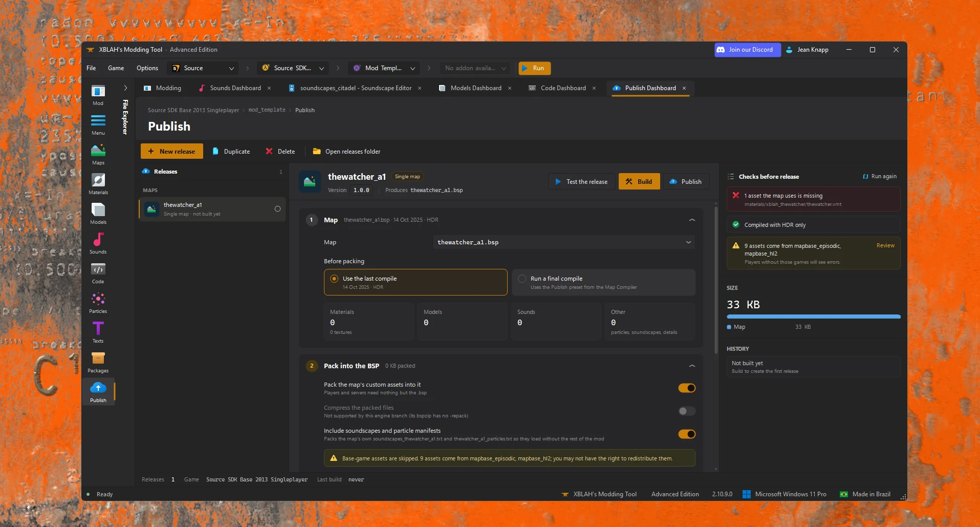Select 'Run a final compile' option
980x527 pixels.
[604, 282]
